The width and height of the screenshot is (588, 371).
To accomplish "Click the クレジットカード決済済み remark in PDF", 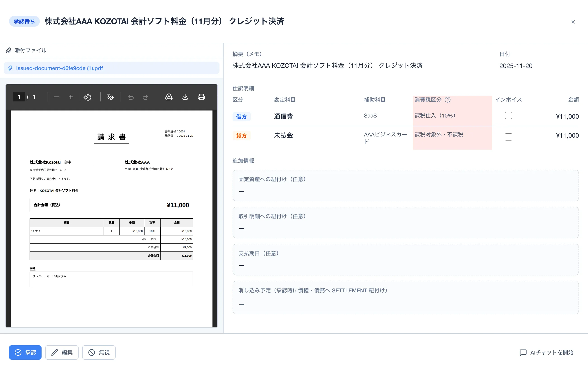I will pos(49,276).
